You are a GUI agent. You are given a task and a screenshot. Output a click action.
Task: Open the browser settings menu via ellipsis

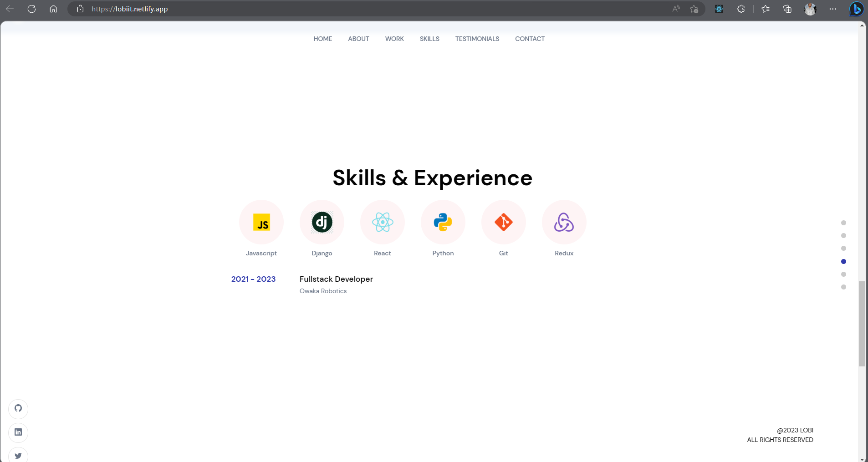click(x=833, y=9)
